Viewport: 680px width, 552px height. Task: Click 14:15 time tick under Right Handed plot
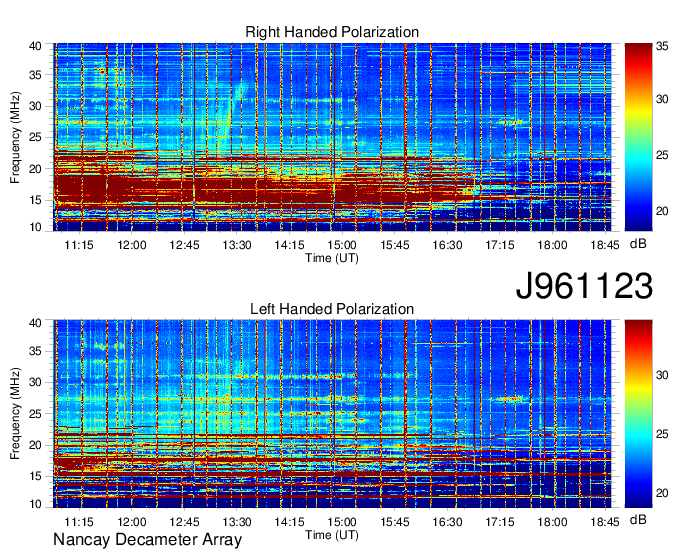coord(289,245)
